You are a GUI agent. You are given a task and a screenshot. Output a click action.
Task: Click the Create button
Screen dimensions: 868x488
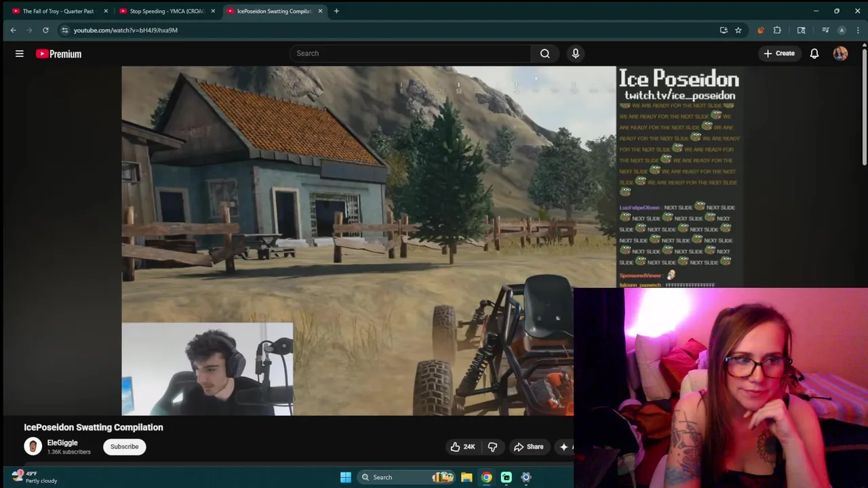pyautogui.click(x=778, y=54)
